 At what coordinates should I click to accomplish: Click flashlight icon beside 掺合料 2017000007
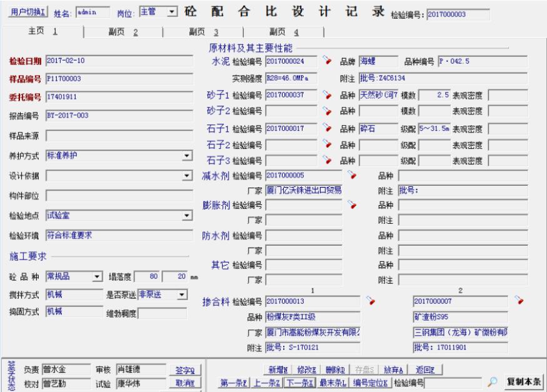519,300
